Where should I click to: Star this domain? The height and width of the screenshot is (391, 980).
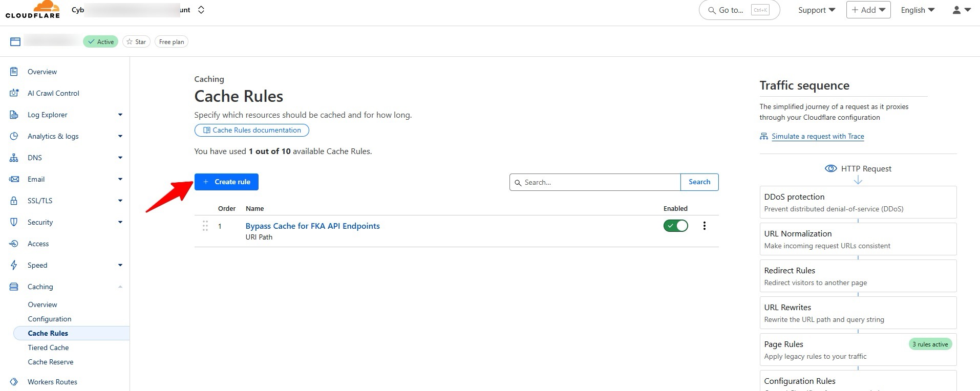[136, 42]
